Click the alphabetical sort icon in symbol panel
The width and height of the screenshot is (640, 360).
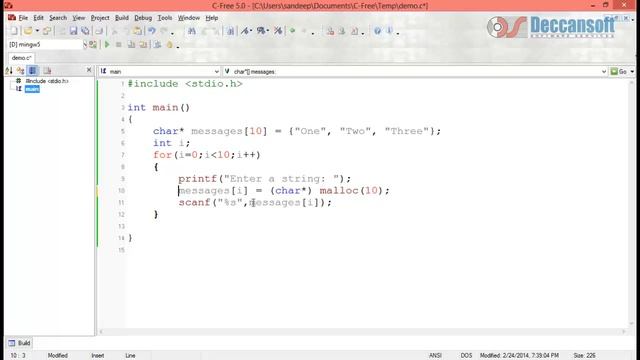point(9,71)
